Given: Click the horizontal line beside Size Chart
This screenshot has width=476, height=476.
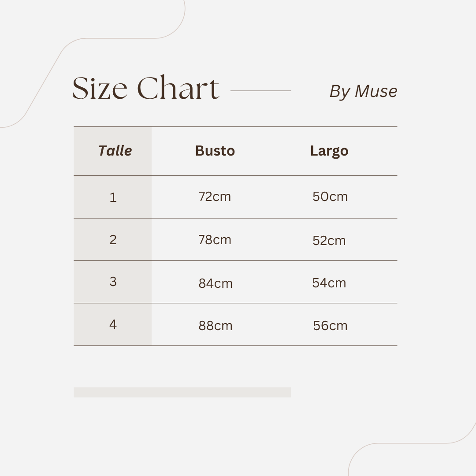Looking at the screenshot, I should coord(261,90).
